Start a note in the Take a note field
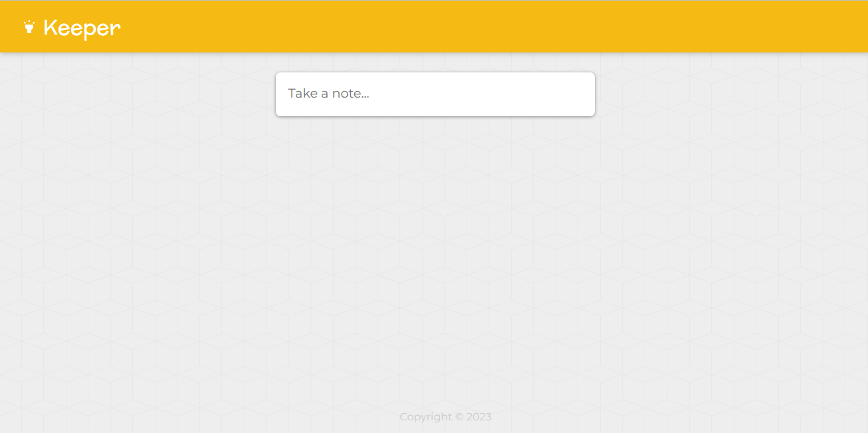Viewport: 868px width, 433px height. coord(435,94)
